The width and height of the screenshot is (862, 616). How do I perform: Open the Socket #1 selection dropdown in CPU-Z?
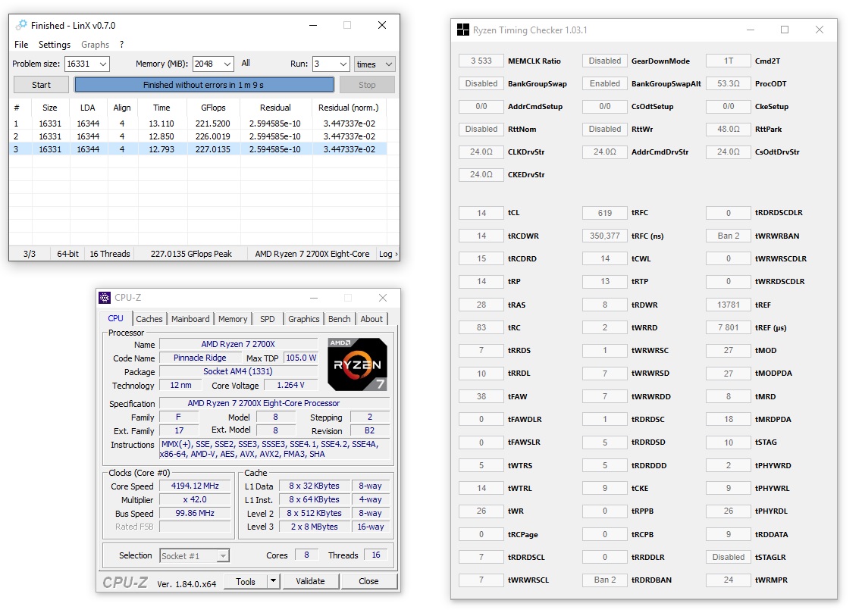pyautogui.click(x=223, y=555)
